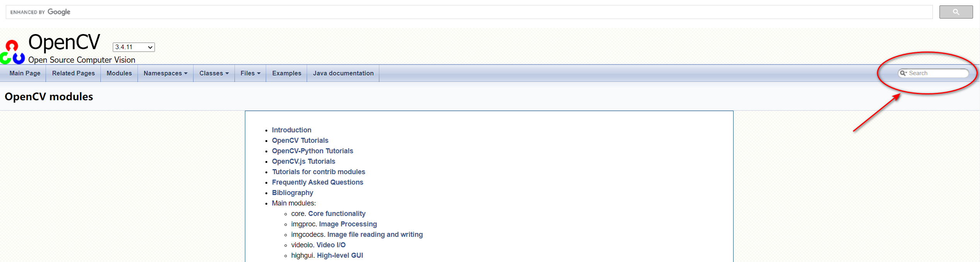
Task: Open the OpenCV Tutorials link
Action: coord(300,140)
